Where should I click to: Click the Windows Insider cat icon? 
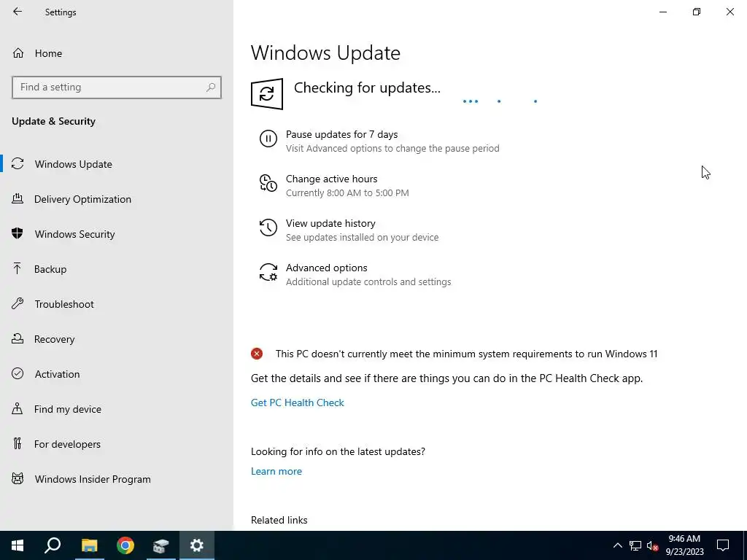coord(18,478)
